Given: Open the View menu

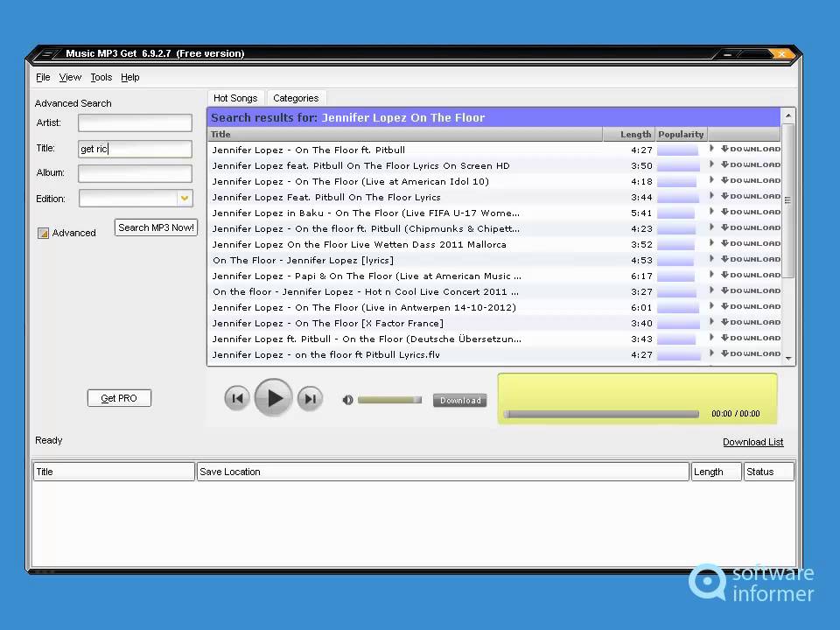Looking at the screenshot, I should [70, 77].
